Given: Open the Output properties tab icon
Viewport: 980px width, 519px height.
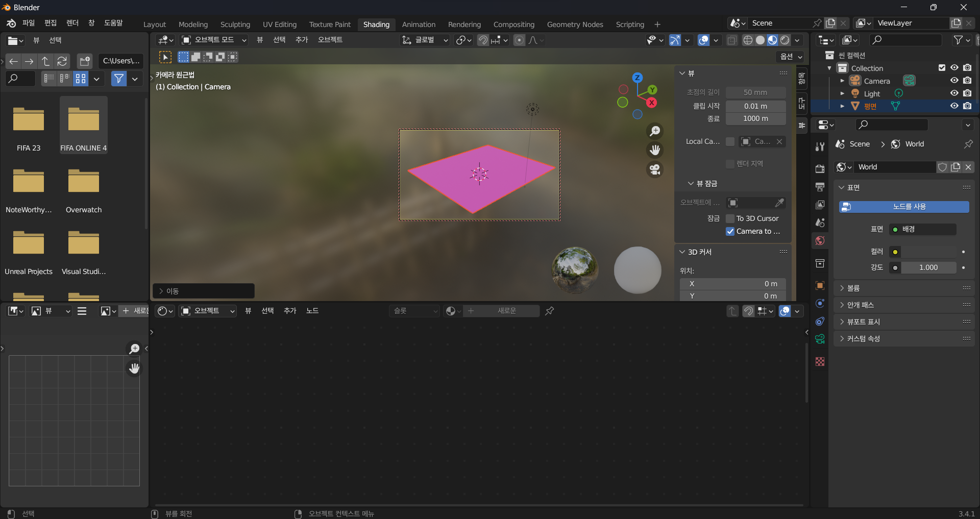Looking at the screenshot, I should pos(820,187).
